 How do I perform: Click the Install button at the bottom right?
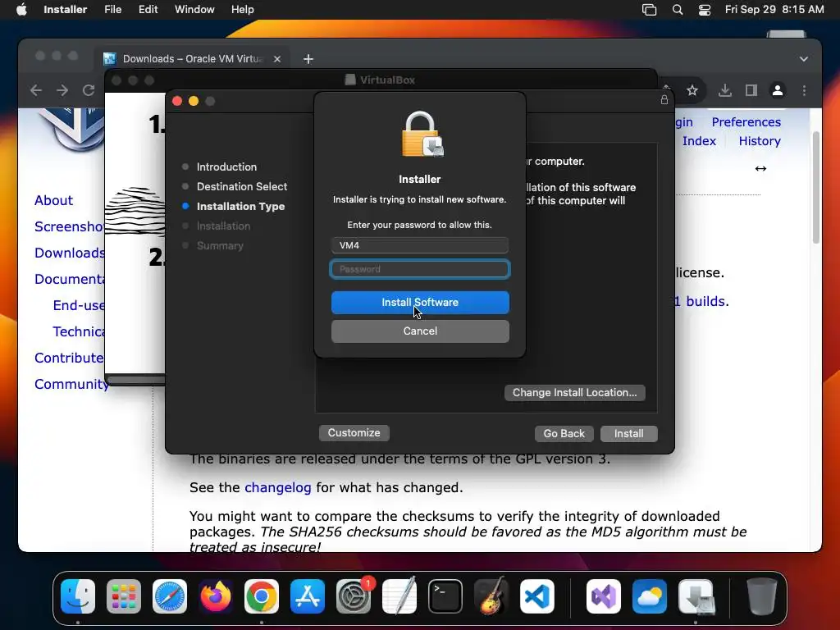point(629,433)
